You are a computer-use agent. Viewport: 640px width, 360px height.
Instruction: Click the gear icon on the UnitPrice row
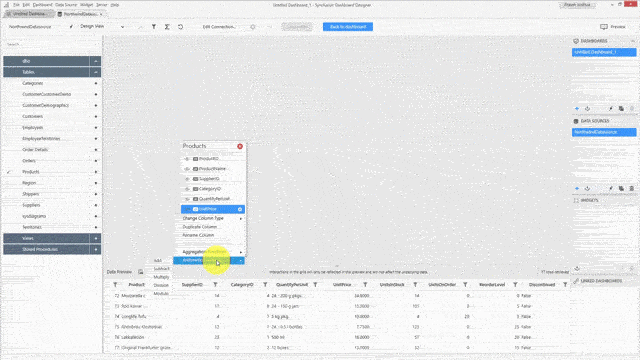[x=240, y=209]
